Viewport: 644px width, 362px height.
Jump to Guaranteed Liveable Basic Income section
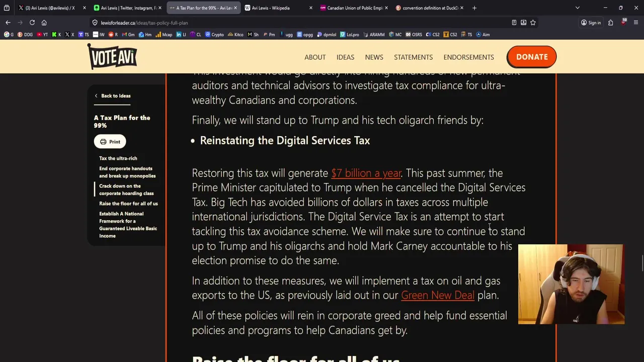tap(128, 225)
